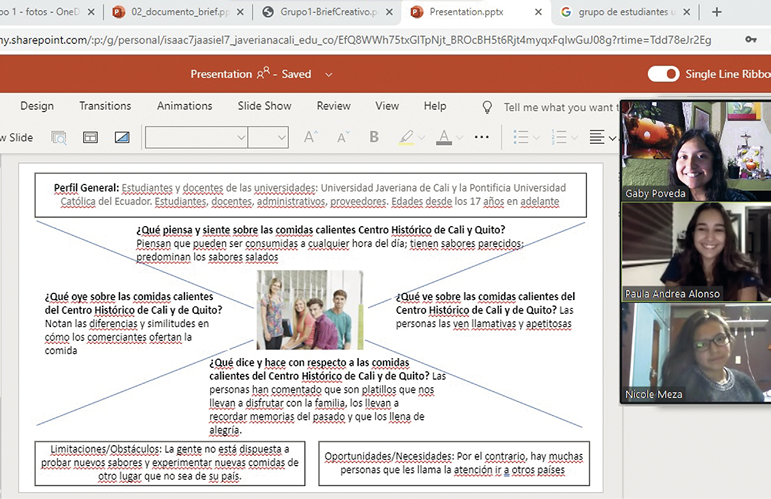Expand the file name Saved chevron

[329, 74]
